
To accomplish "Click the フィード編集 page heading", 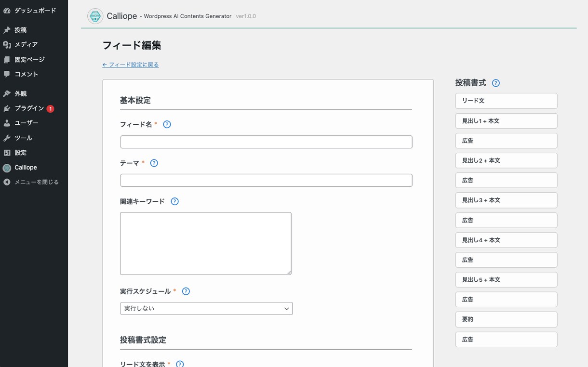I will [132, 45].
